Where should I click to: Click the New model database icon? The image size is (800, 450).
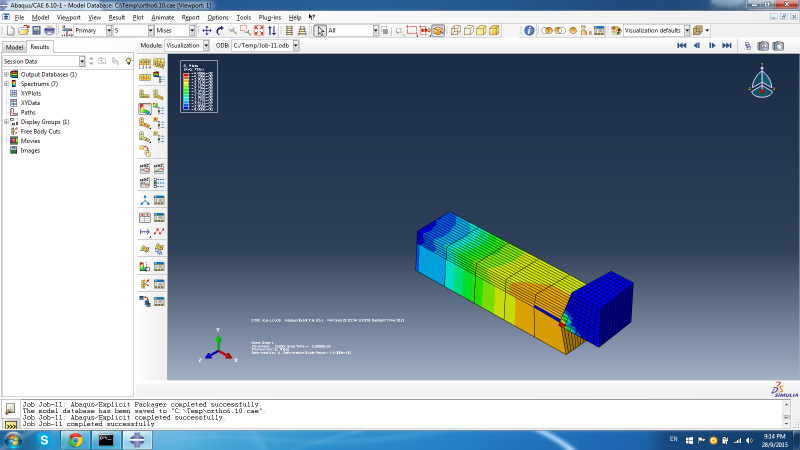(10, 31)
